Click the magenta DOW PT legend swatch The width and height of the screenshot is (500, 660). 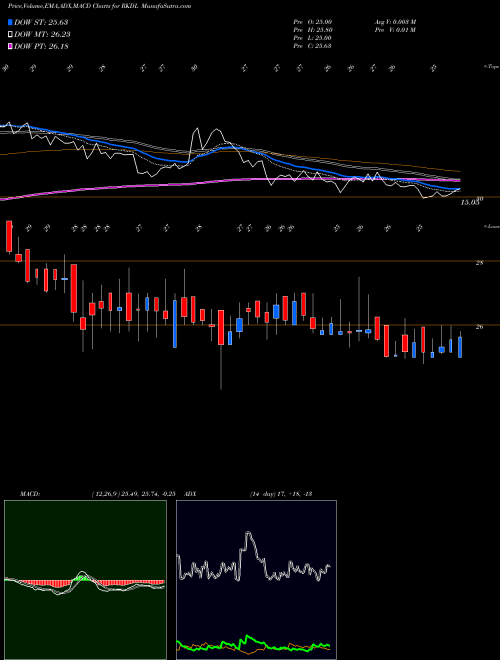11,47
